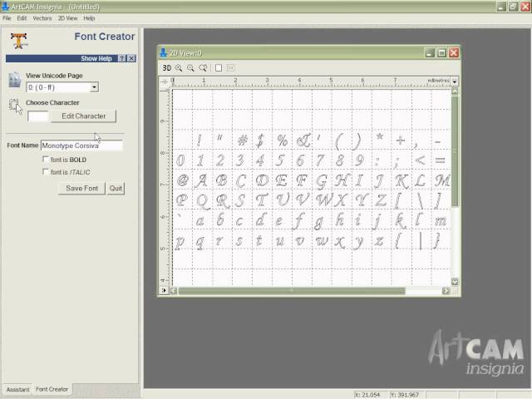This screenshot has width=532, height=399.
Task: Click the Y: 391.967 status bar value
Action: coord(405,395)
